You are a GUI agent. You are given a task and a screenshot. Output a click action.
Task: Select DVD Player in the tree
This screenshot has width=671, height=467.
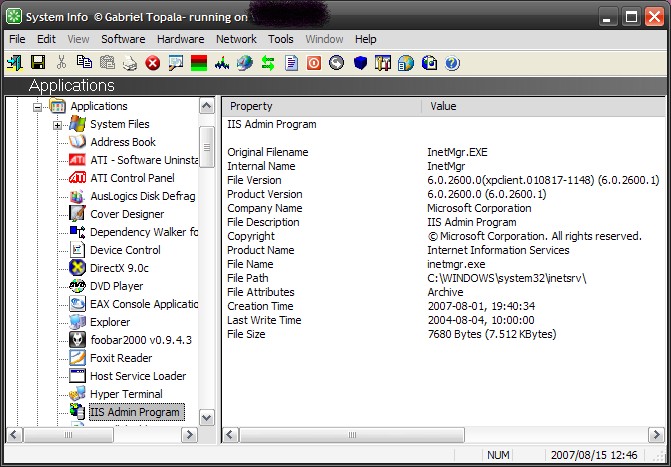pos(116,286)
